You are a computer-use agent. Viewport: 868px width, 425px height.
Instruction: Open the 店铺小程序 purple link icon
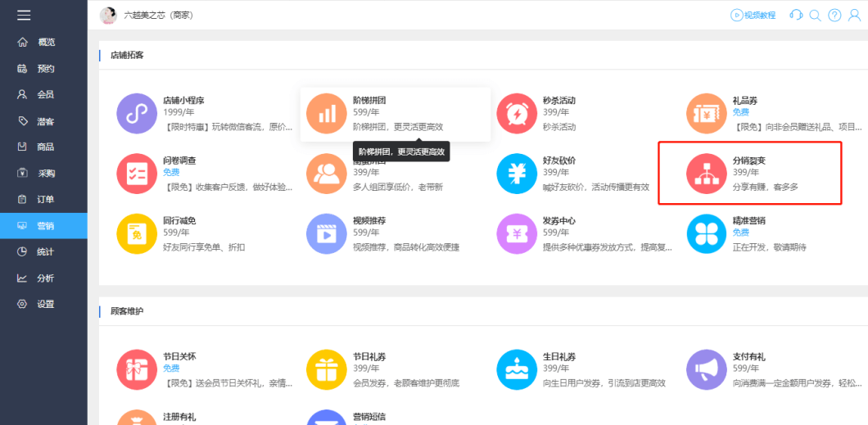click(137, 114)
